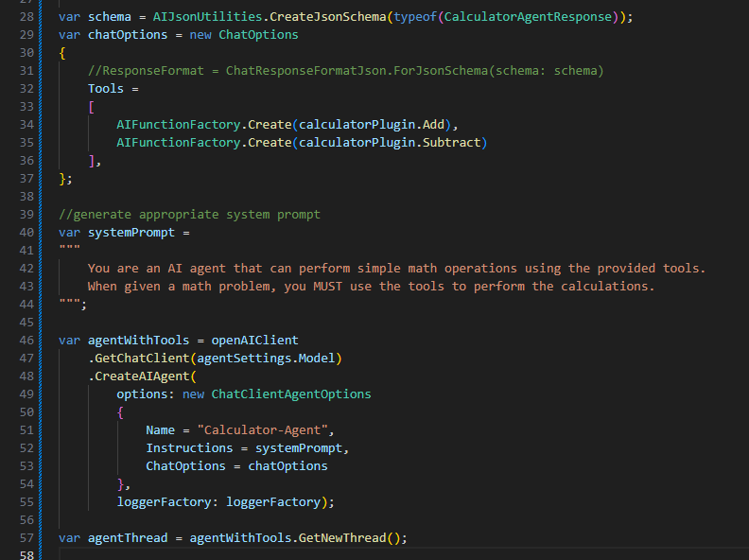
Task: Click the 'schema' variable on line 28
Action: [110, 17]
